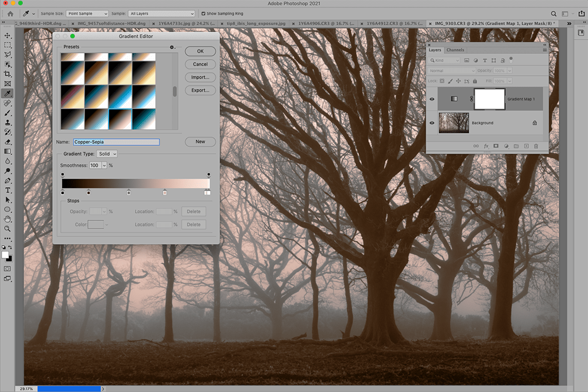Open the tip8_ibis_long_exposure.jpg document tab
Viewport: 588px width, 392px height.
click(x=256, y=23)
